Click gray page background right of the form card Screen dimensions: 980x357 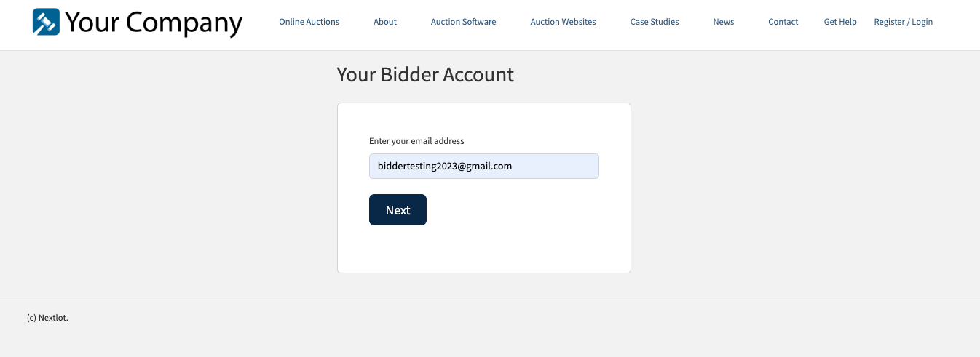801,189
